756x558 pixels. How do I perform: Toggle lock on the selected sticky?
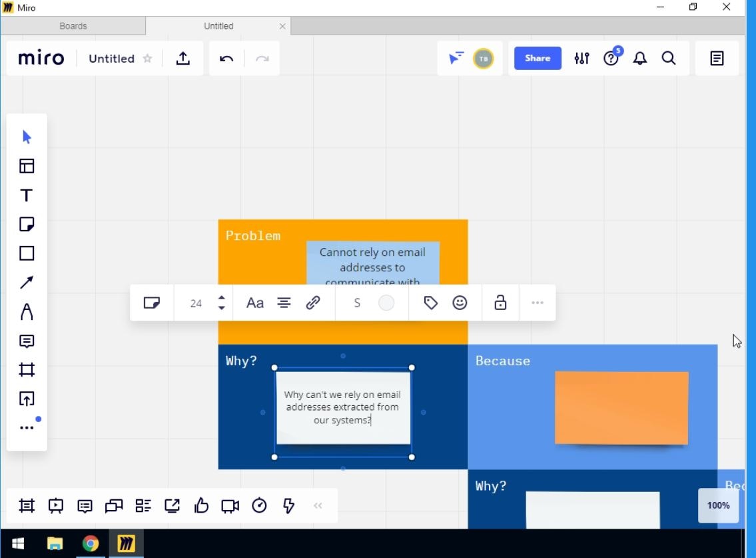500,303
